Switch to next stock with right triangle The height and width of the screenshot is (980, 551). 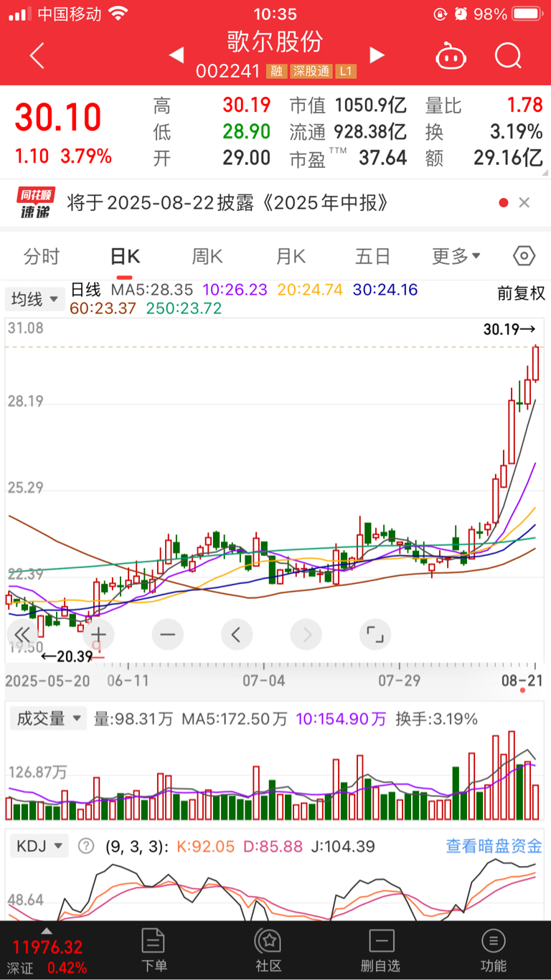(x=377, y=55)
